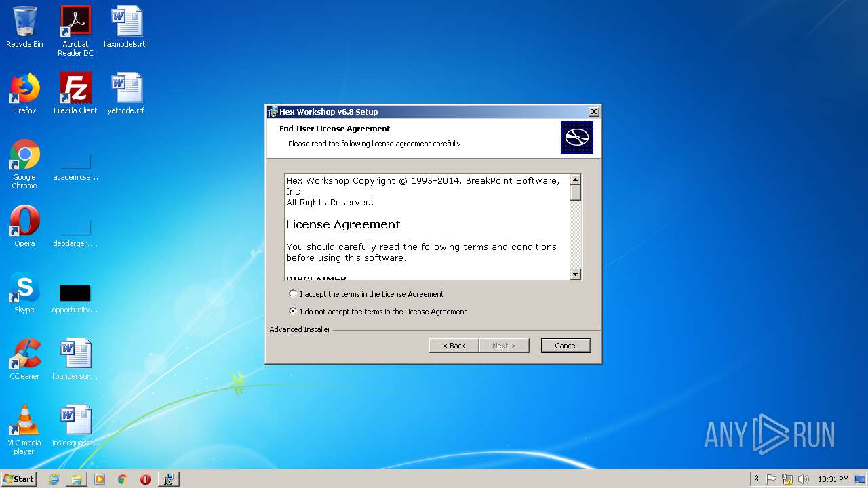868x488 pixels.
Task: Launch Google Chrome desktop shortcut
Action: pos(24,164)
